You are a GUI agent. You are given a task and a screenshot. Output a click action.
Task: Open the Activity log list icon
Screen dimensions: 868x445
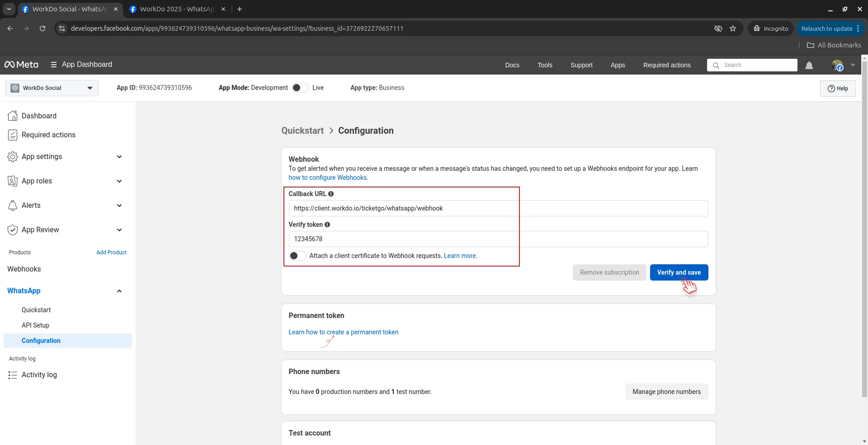point(13,375)
